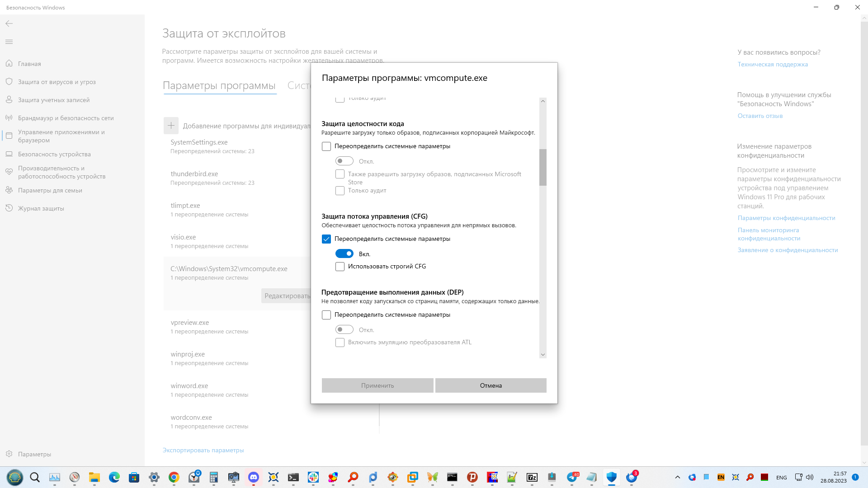Open the volume control in the tray
868x488 pixels.
point(809,477)
